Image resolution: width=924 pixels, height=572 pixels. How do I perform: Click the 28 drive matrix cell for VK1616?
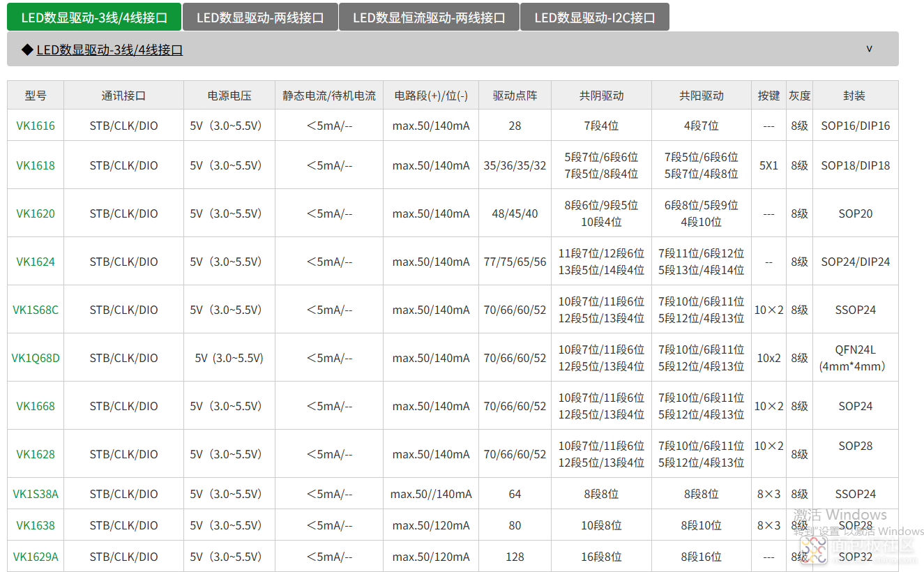pyautogui.click(x=515, y=126)
